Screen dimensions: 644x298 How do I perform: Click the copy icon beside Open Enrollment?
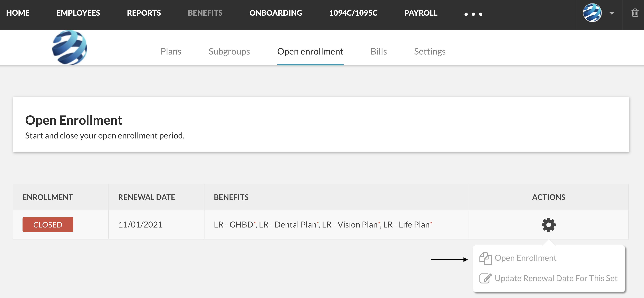tap(485, 258)
